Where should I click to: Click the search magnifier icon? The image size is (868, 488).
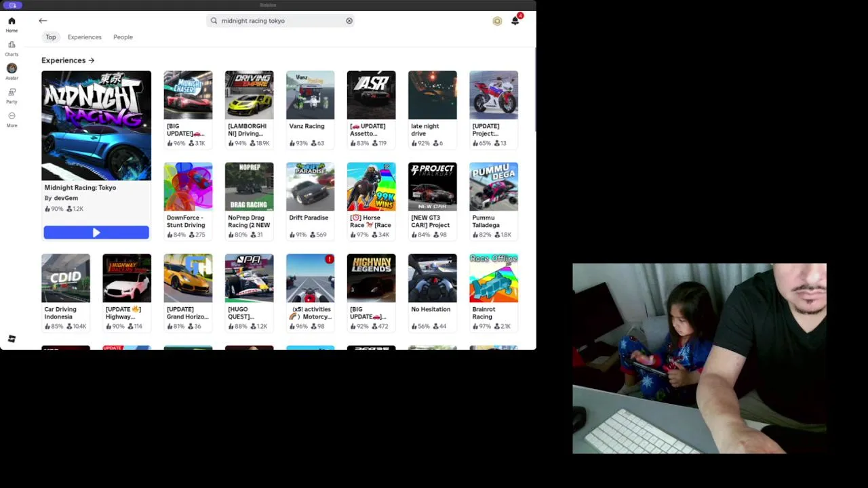[x=214, y=21]
